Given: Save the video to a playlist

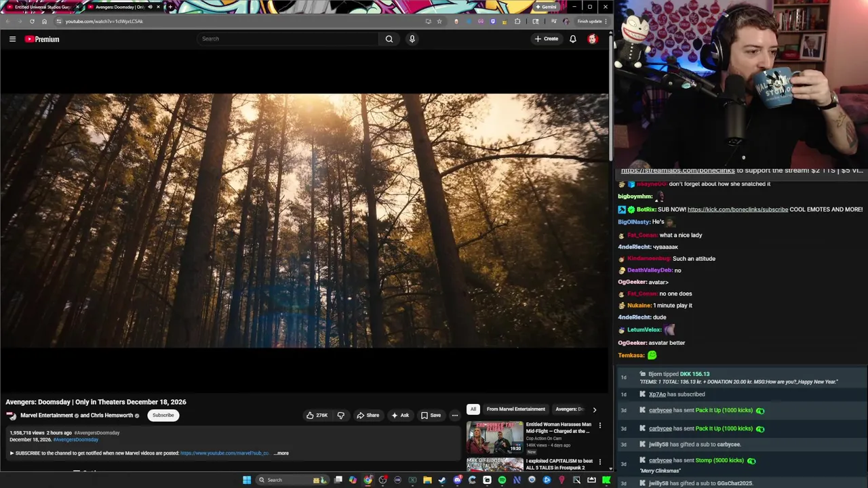Looking at the screenshot, I should 431,415.
